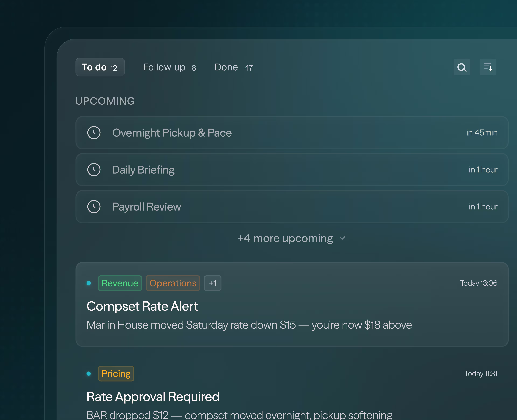Switch to the To do tab

(x=100, y=67)
